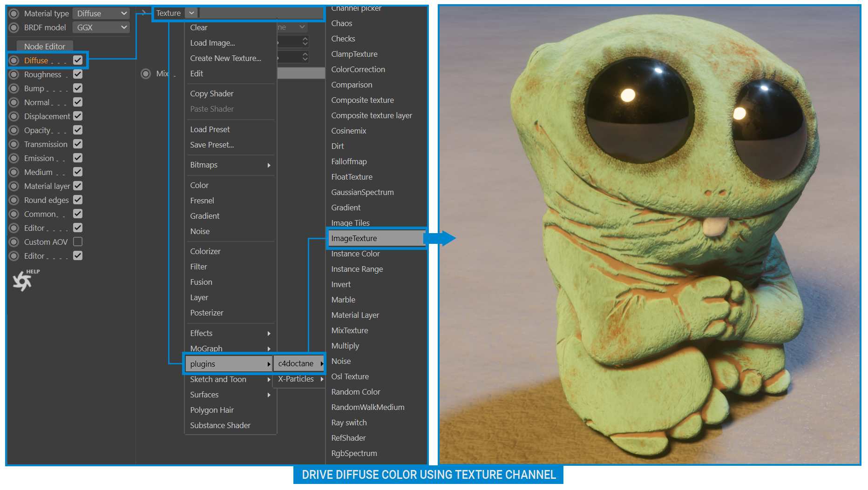868x490 pixels.
Task: Click the connection circle next to Mix
Action: 146,73
